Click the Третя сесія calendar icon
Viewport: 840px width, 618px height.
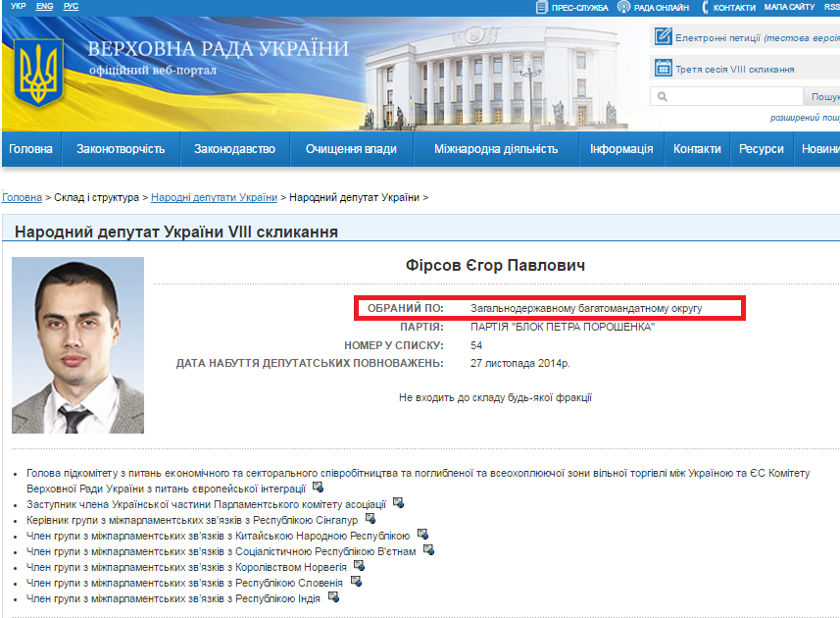[x=663, y=69]
